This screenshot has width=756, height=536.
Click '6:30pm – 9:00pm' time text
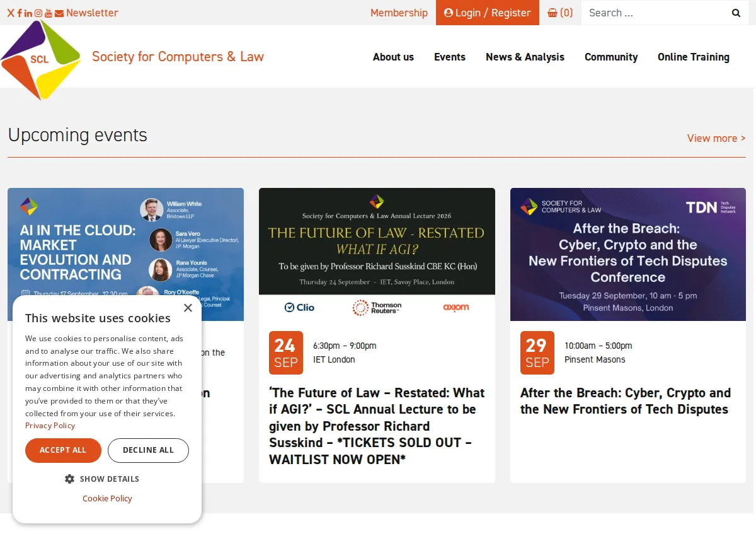pos(345,346)
